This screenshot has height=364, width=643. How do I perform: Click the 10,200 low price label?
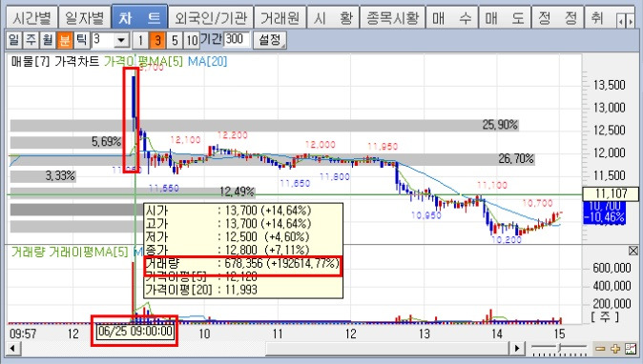[x=507, y=239]
